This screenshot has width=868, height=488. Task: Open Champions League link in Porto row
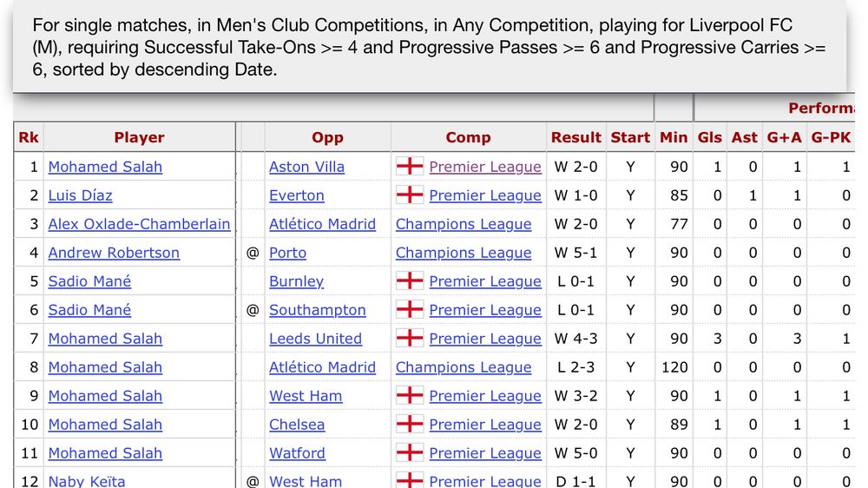(464, 253)
